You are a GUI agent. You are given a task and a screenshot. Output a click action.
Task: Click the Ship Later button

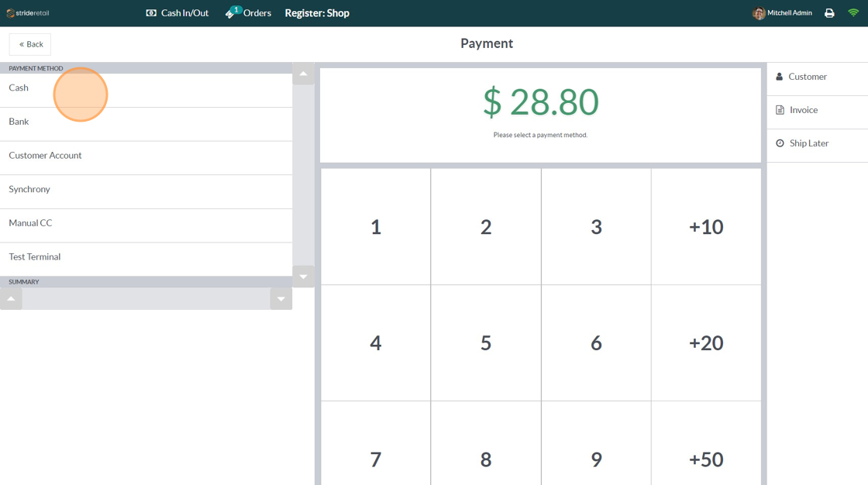818,146
